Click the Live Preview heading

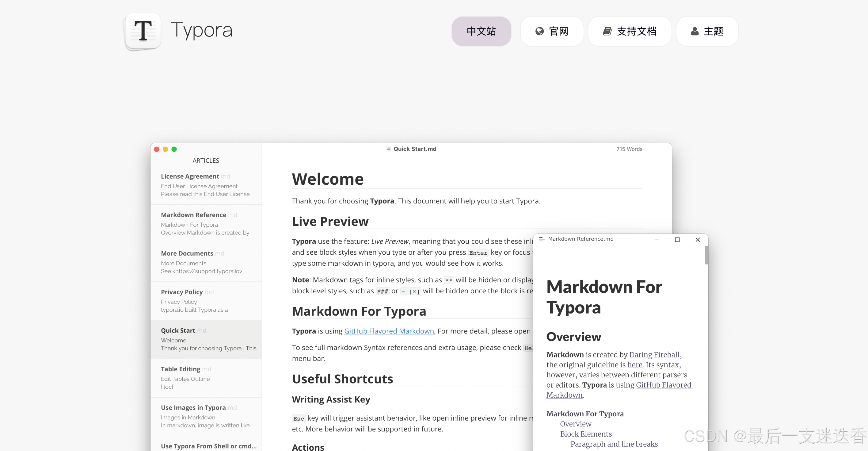(330, 221)
